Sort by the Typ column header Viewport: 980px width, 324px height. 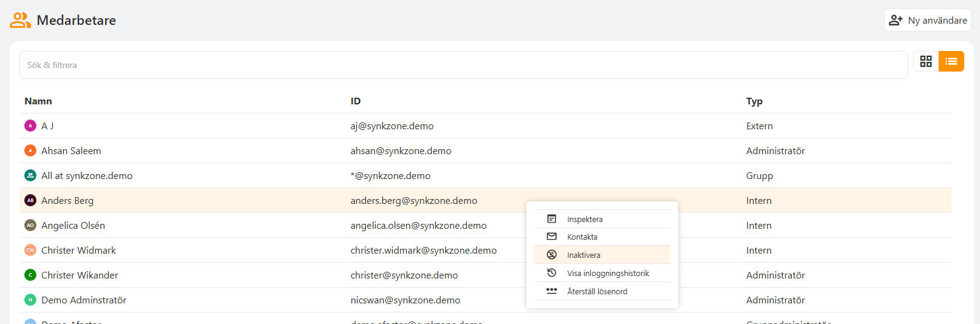coord(754,101)
